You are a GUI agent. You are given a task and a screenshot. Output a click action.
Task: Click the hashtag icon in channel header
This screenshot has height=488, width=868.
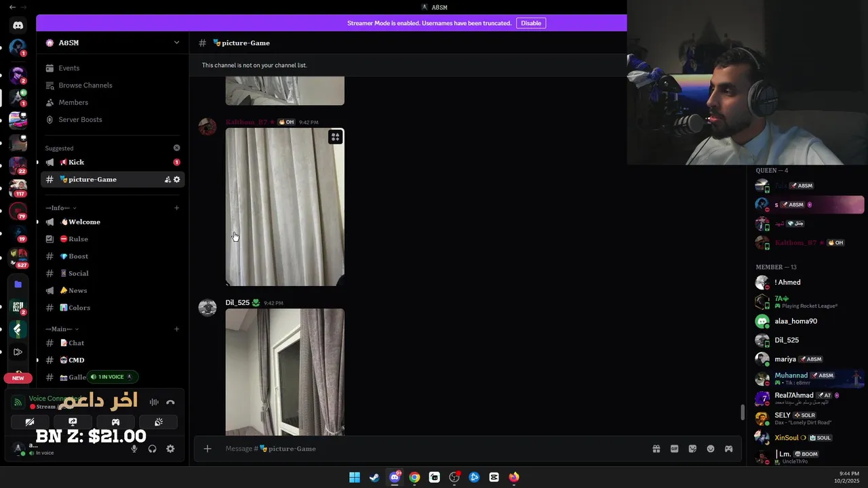click(x=202, y=43)
